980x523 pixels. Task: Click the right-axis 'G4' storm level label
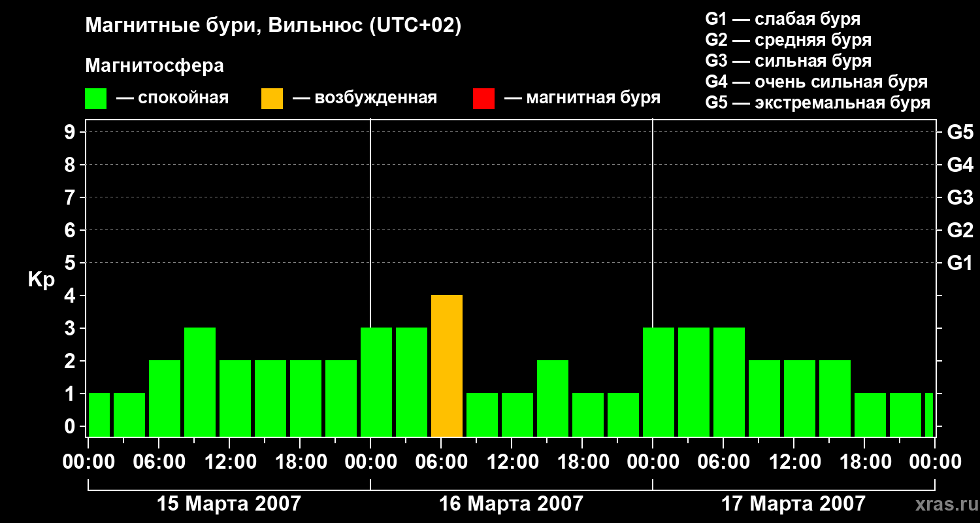[960, 165]
